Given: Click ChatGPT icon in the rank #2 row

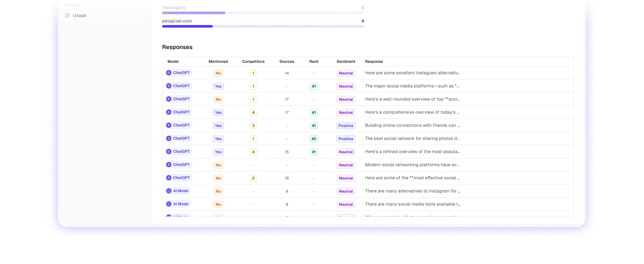Looking at the screenshot, I should (x=169, y=138).
